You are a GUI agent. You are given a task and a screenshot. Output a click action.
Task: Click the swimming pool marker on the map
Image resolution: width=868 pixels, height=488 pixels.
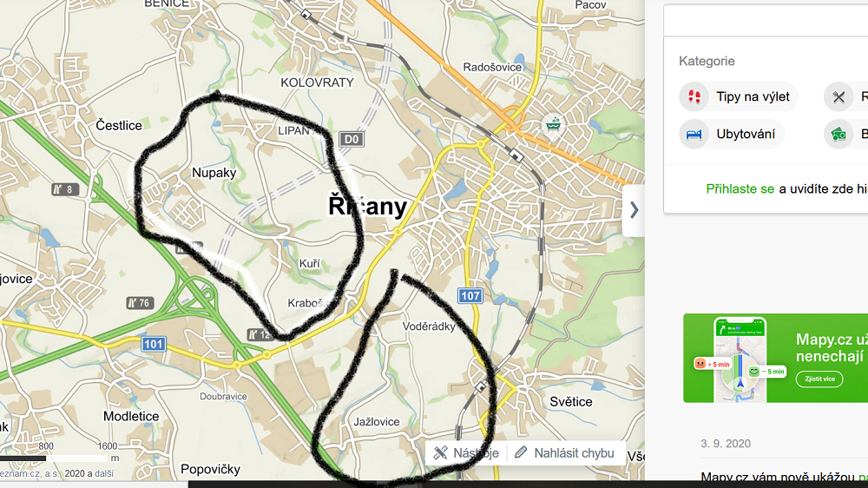pyautogui.click(x=552, y=124)
